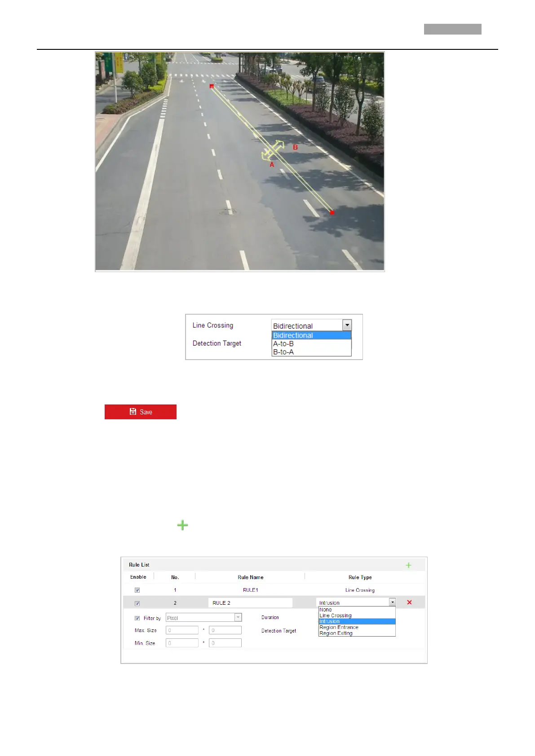Click the Max. Size height field

(225, 630)
